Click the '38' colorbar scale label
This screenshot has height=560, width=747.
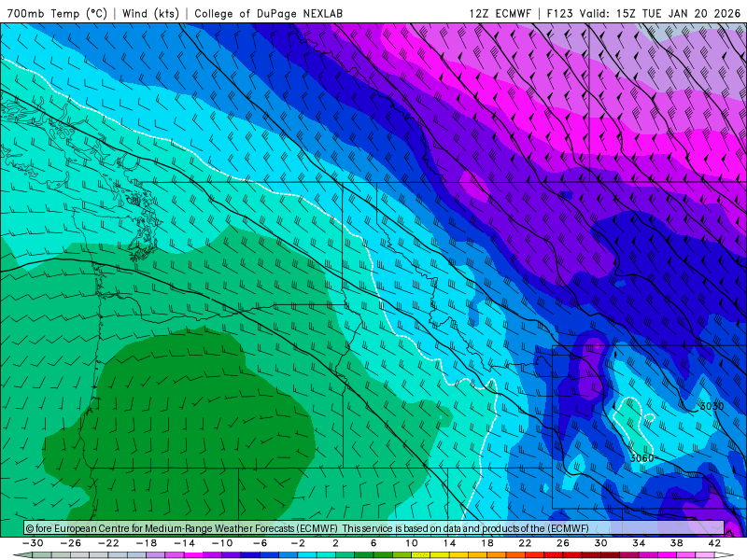676,543
